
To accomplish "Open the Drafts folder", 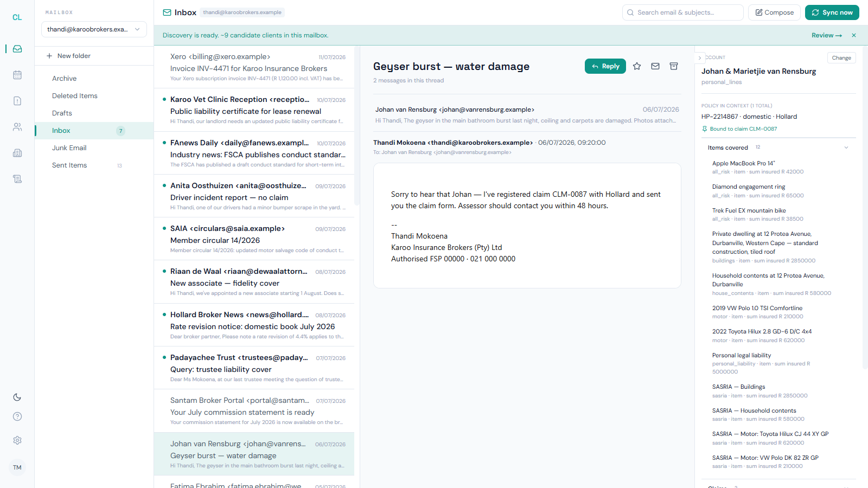I will pyautogui.click(x=94, y=113).
